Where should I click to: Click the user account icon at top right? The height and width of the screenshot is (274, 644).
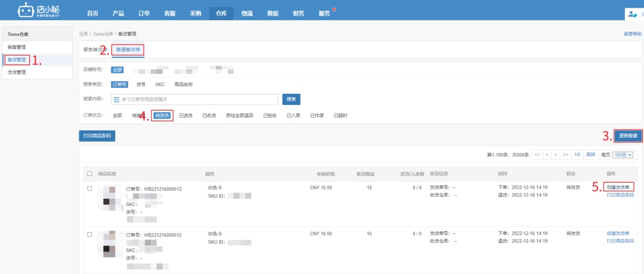(x=633, y=13)
